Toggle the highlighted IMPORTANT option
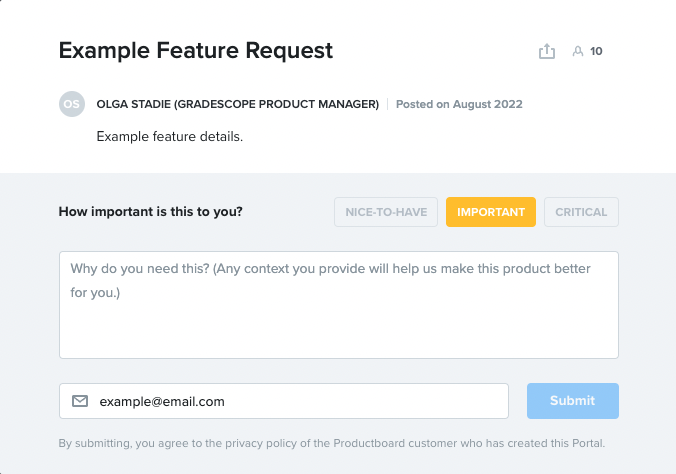 pyautogui.click(x=491, y=212)
